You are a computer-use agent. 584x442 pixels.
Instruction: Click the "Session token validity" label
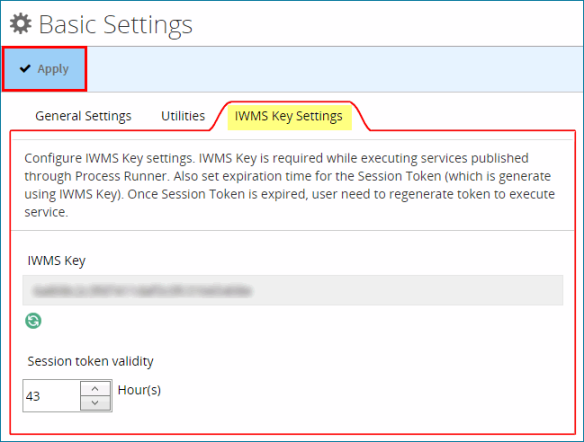[x=91, y=361]
